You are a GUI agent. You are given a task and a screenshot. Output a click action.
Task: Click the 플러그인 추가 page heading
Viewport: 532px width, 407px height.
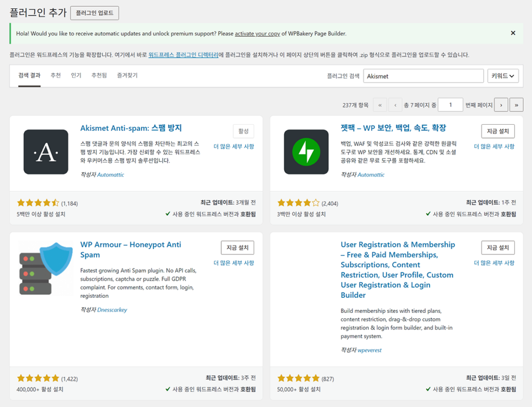[38, 12]
